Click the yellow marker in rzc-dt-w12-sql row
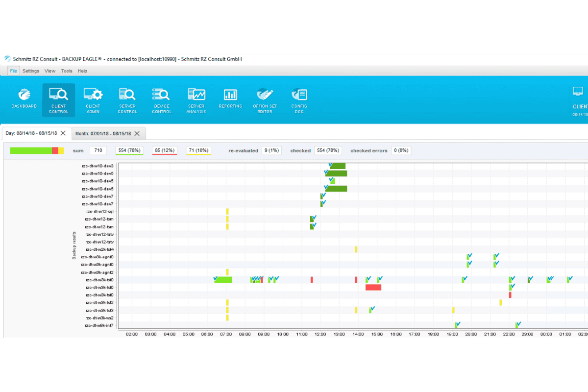 pyautogui.click(x=227, y=212)
